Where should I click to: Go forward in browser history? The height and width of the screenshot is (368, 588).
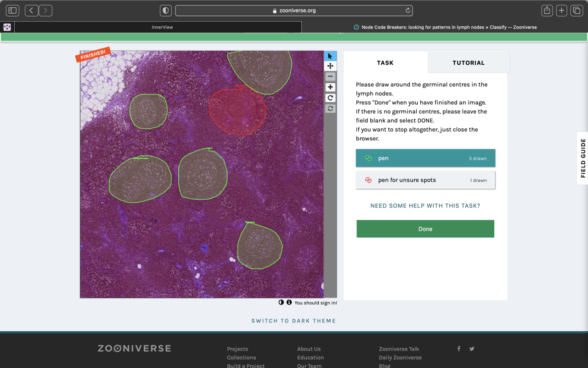(x=45, y=10)
